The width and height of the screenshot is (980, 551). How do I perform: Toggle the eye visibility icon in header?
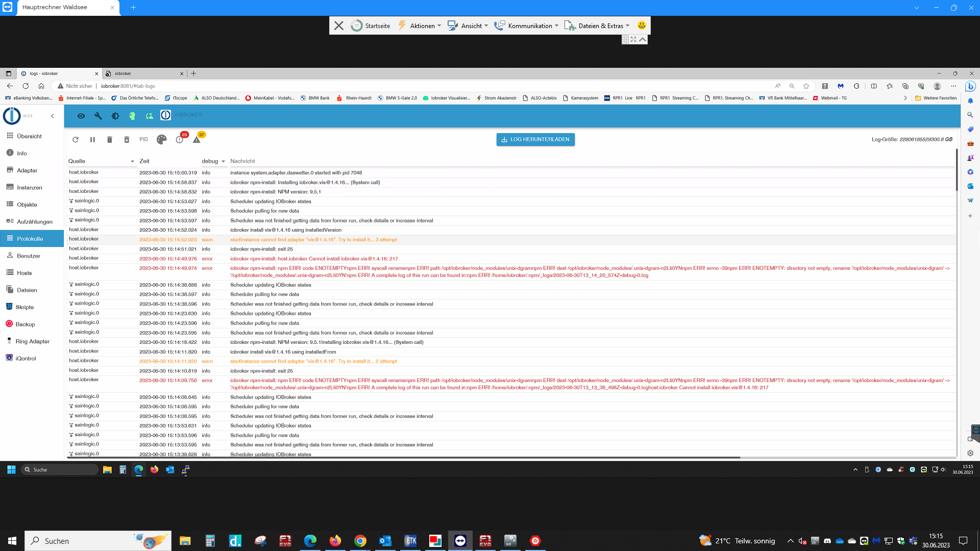tap(81, 116)
